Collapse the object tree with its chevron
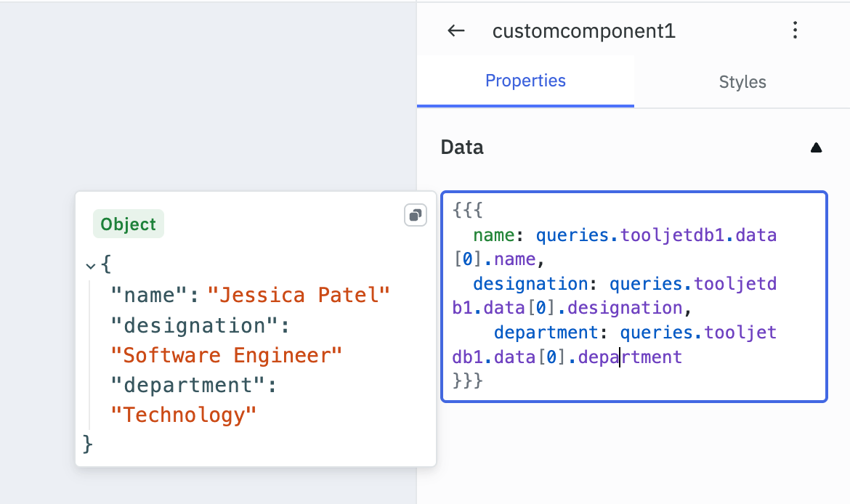The height and width of the screenshot is (504, 850). click(x=89, y=265)
